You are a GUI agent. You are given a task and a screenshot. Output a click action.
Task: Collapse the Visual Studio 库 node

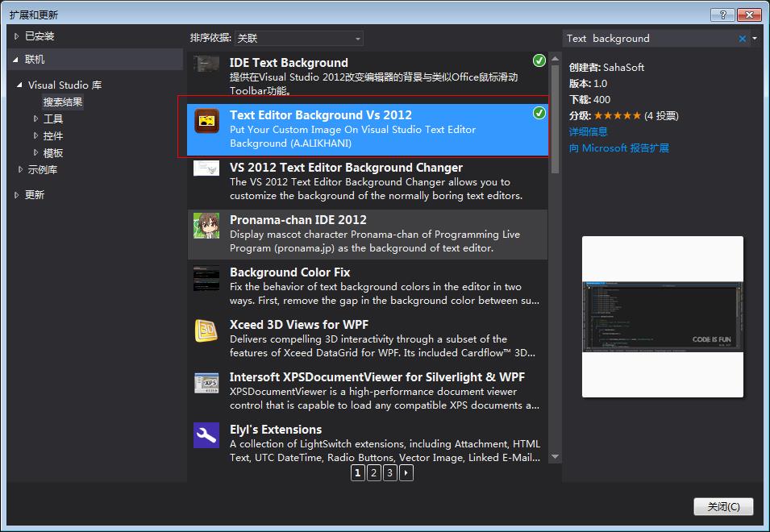19,85
